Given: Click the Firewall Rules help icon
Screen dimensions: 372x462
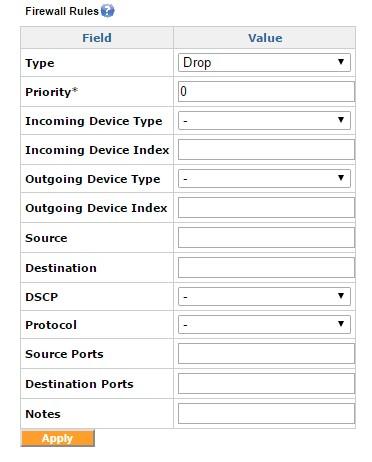Looking at the screenshot, I should click(107, 11).
